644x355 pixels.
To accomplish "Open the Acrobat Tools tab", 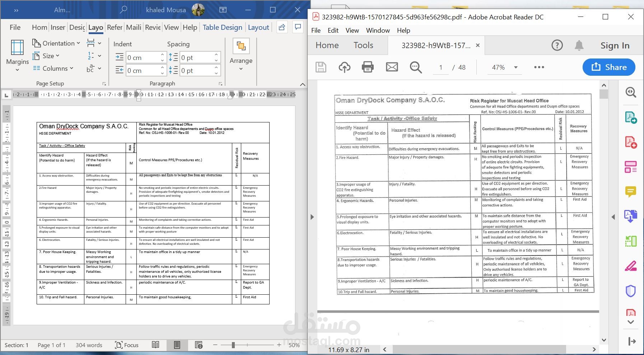I will click(363, 45).
